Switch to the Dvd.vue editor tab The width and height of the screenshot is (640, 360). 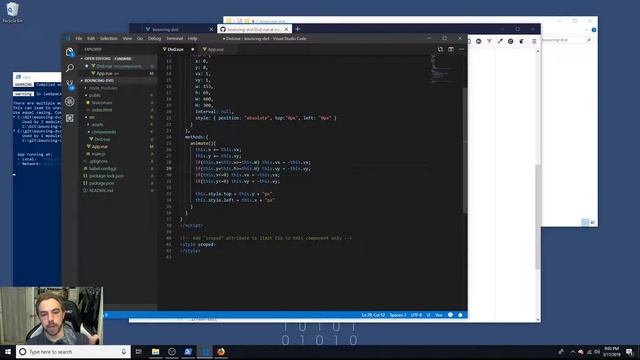[x=178, y=49]
